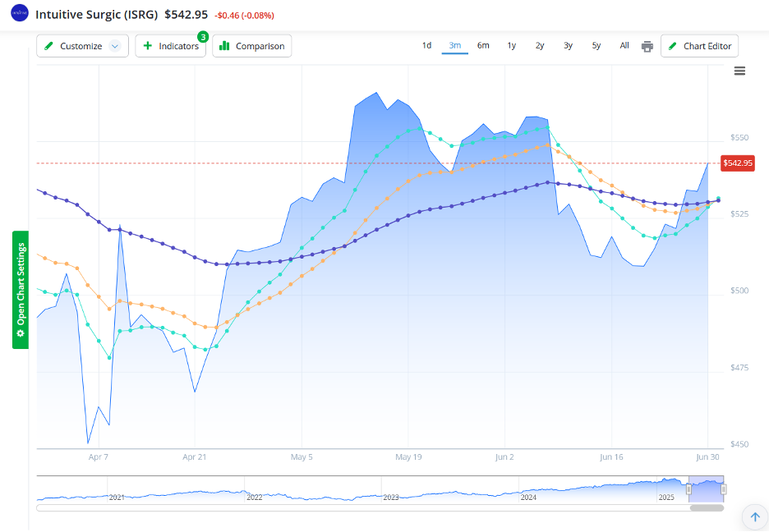Select the 1d time range

(x=426, y=45)
